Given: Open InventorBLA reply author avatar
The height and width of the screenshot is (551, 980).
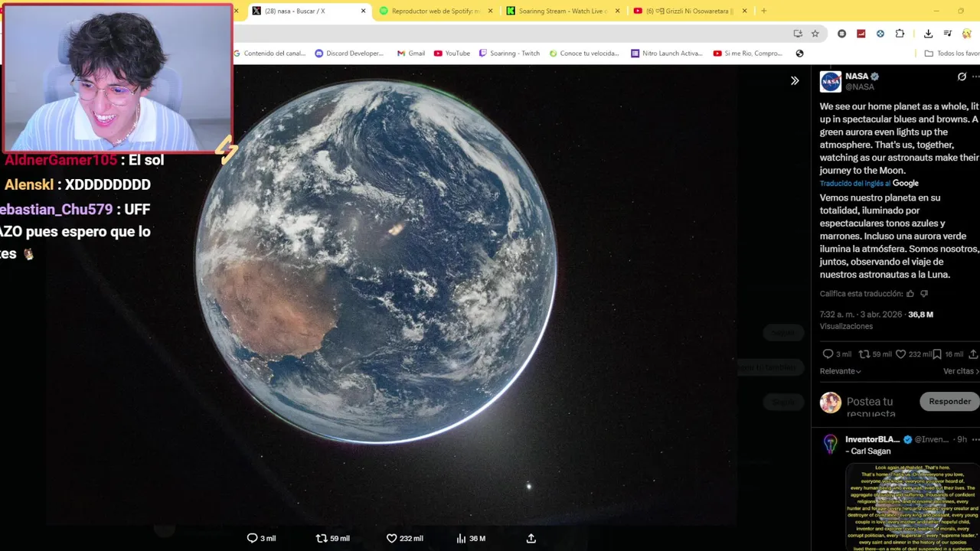Looking at the screenshot, I should [x=831, y=444].
